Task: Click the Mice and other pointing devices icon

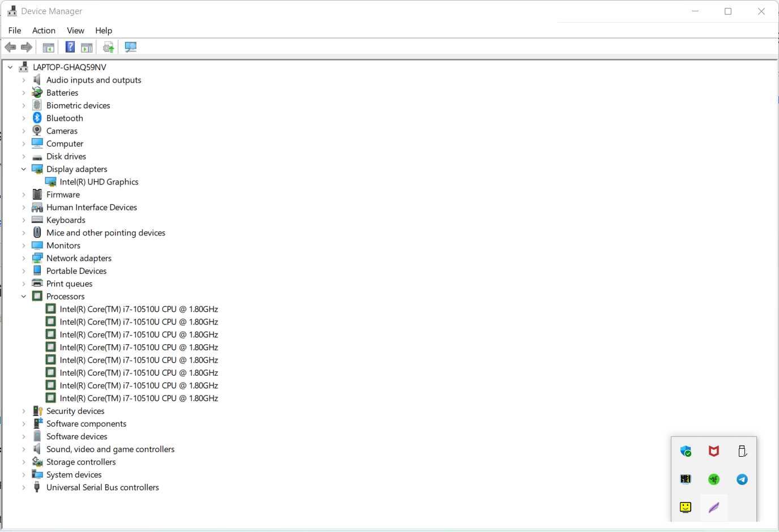Action: [x=37, y=233]
